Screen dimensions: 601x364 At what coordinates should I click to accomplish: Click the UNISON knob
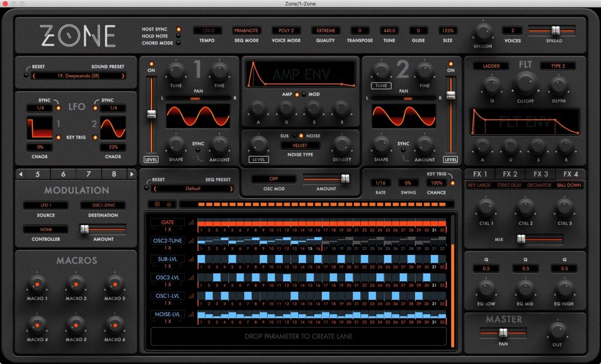point(482,32)
